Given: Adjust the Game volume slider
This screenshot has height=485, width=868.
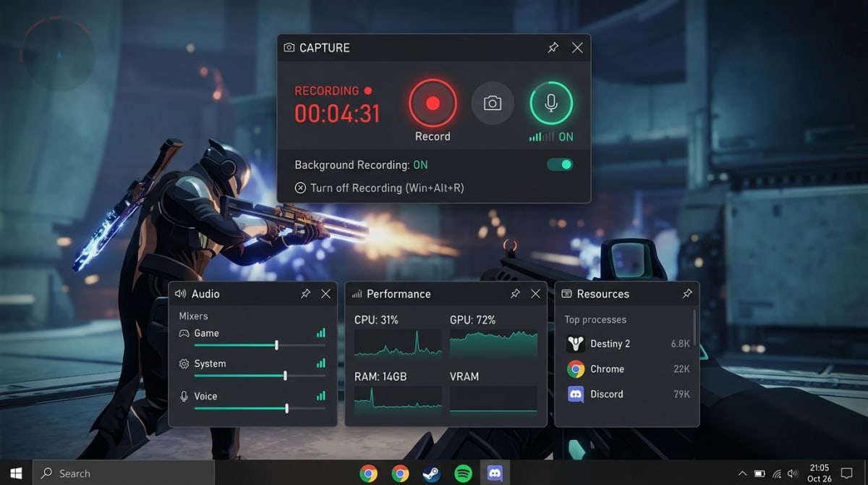Looking at the screenshot, I should tap(260, 345).
